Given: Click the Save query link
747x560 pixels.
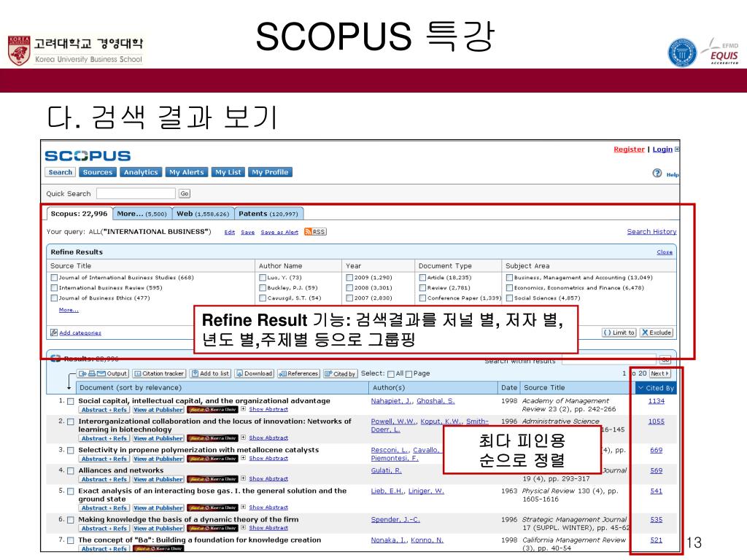Looking at the screenshot, I should [248, 233].
